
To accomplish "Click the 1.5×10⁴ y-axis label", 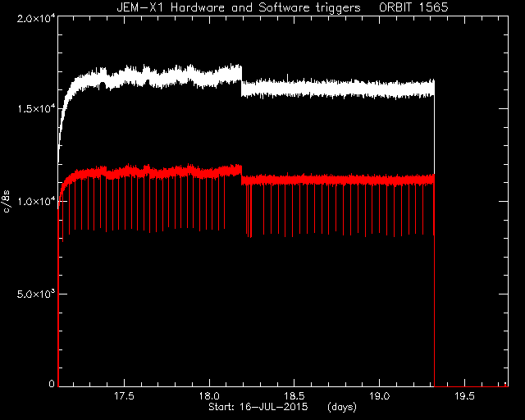I will (x=36, y=109).
